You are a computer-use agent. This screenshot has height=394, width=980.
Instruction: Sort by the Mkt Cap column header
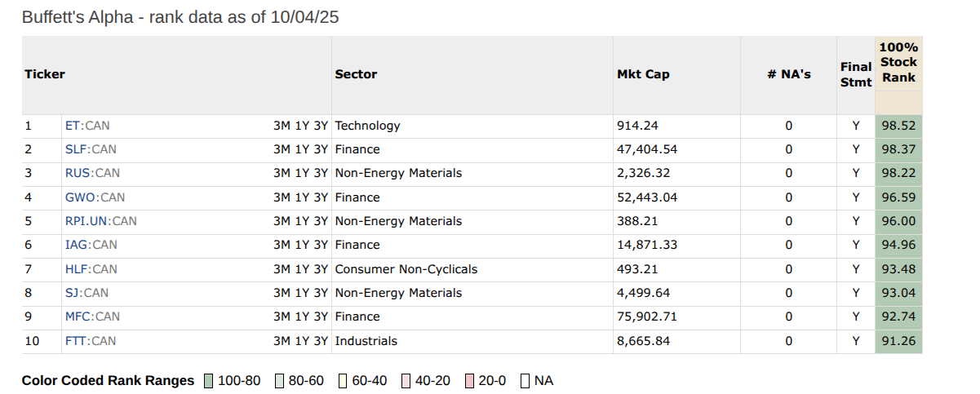coord(643,74)
